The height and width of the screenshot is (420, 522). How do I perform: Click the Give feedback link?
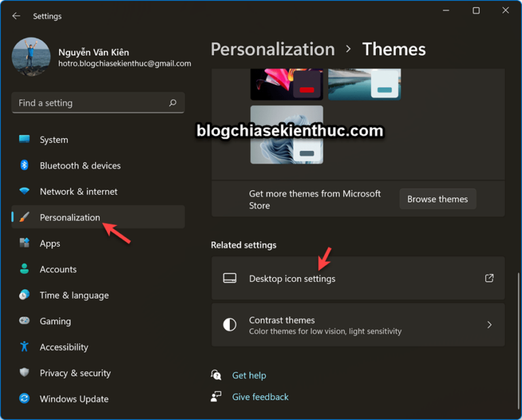pos(260,397)
